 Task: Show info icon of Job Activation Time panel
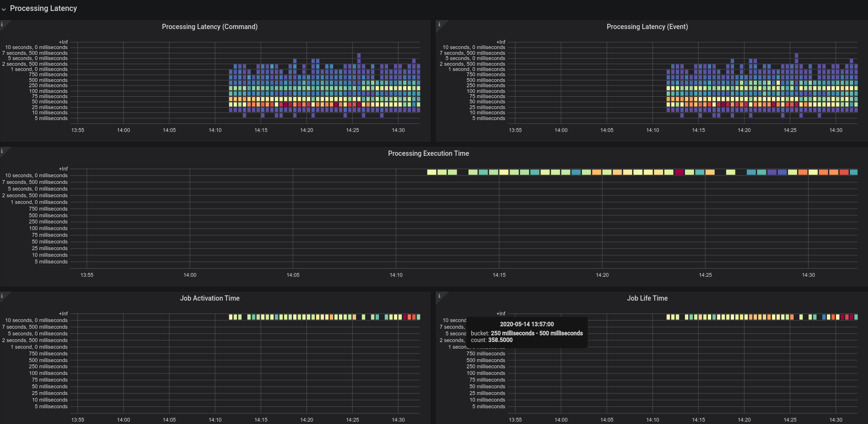click(x=2, y=296)
